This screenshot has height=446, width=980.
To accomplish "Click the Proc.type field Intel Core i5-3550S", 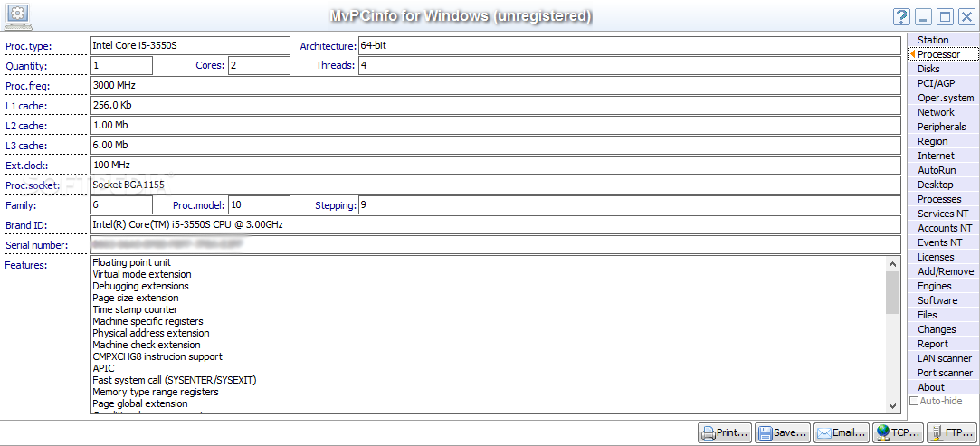I will coord(190,45).
